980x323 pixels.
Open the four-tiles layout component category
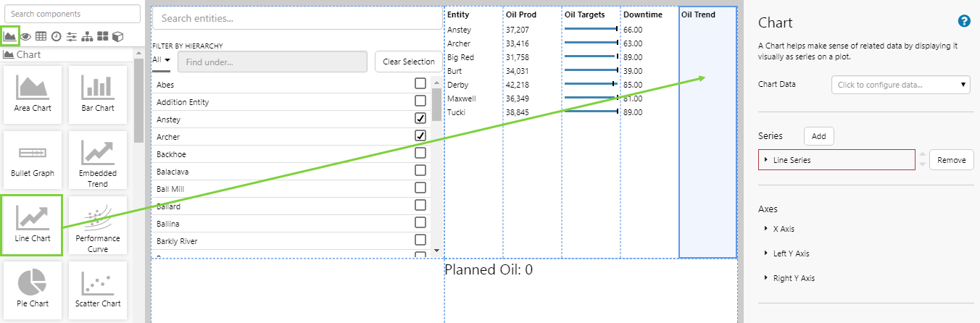pos(102,36)
